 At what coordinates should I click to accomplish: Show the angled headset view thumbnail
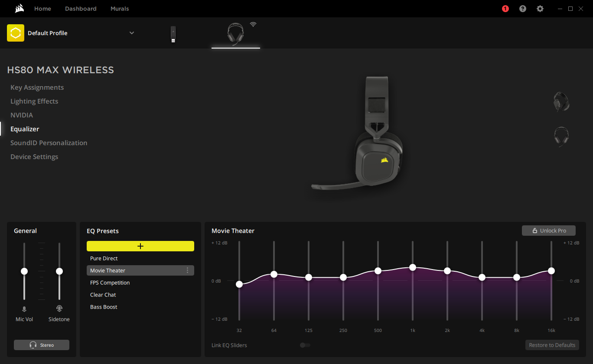click(x=561, y=102)
